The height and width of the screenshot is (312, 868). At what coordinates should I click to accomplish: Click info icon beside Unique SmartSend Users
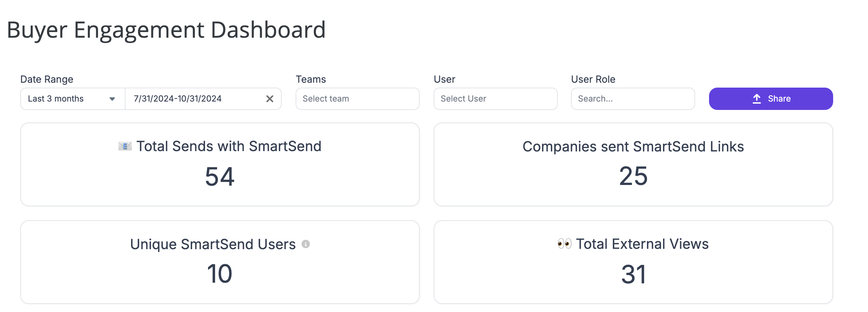click(306, 244)
